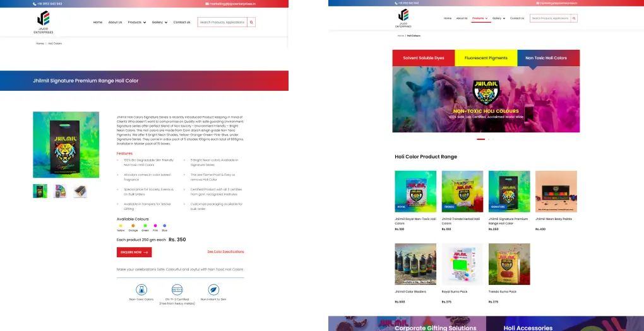Click the Non Irritant to Skin leaf icon
Image resolution: width=644 pixels, height=331 pixels.
click(x=213, y=289)
